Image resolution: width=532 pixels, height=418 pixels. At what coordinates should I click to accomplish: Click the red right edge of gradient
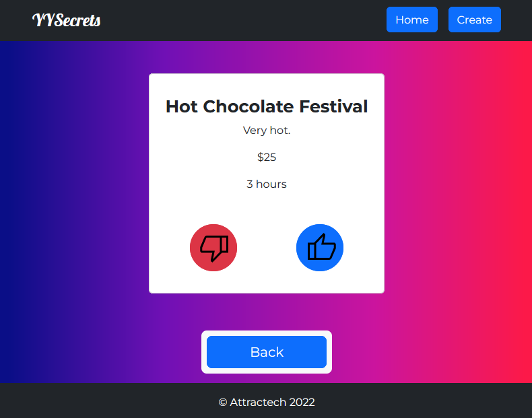pos(522,202)
